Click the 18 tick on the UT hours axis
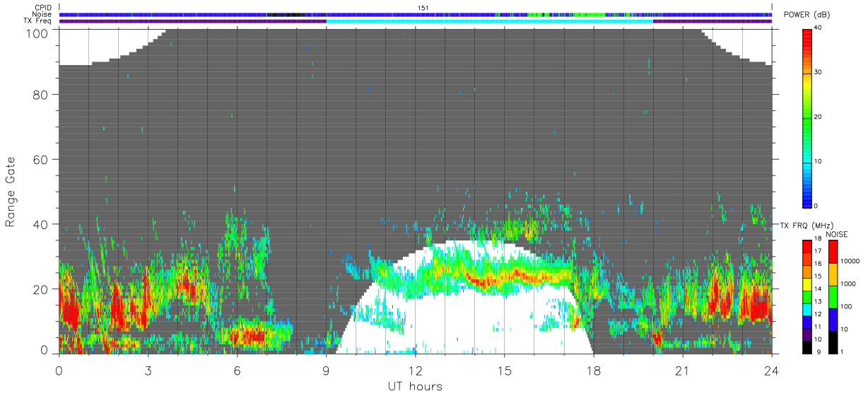Screen dimensions: 868x401 [x=593, y=371]
